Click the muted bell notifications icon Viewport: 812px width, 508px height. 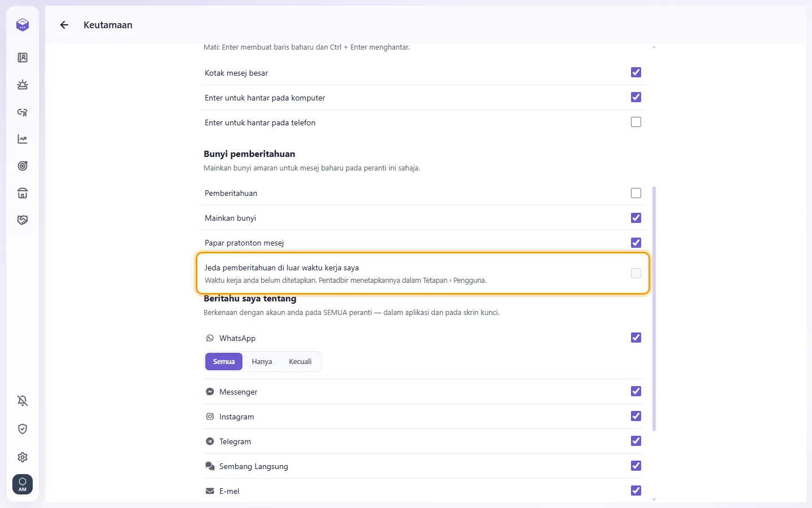point(23,401)
